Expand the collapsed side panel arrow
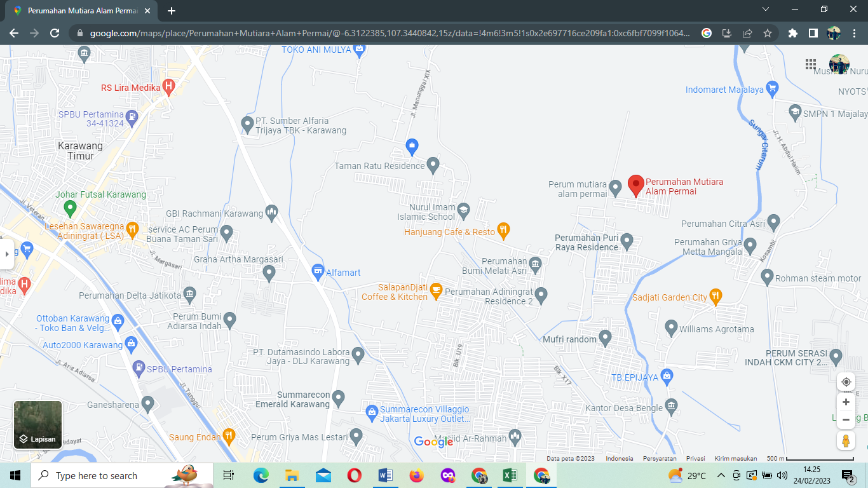Screen dimensions: 868x488 [6, 254]
